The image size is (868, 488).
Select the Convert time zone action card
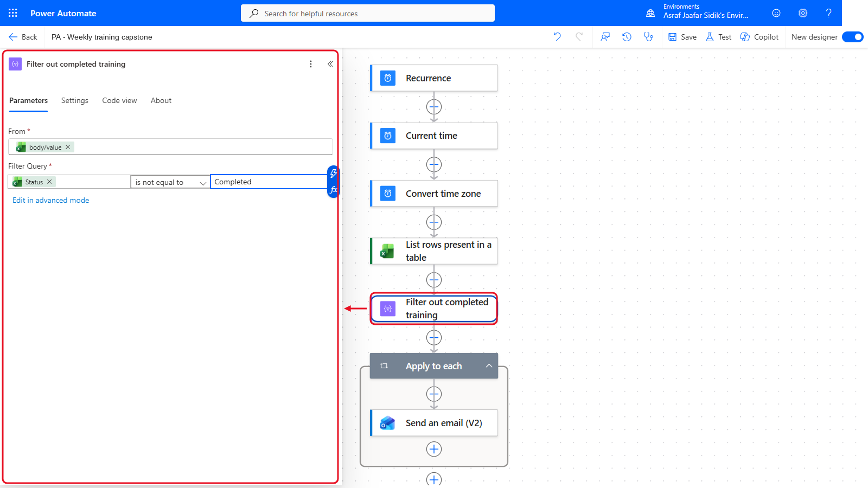point(434,194)
